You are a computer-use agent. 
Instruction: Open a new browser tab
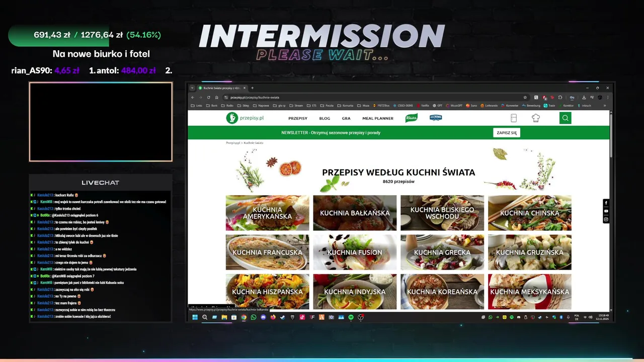(x=252, y=88)
